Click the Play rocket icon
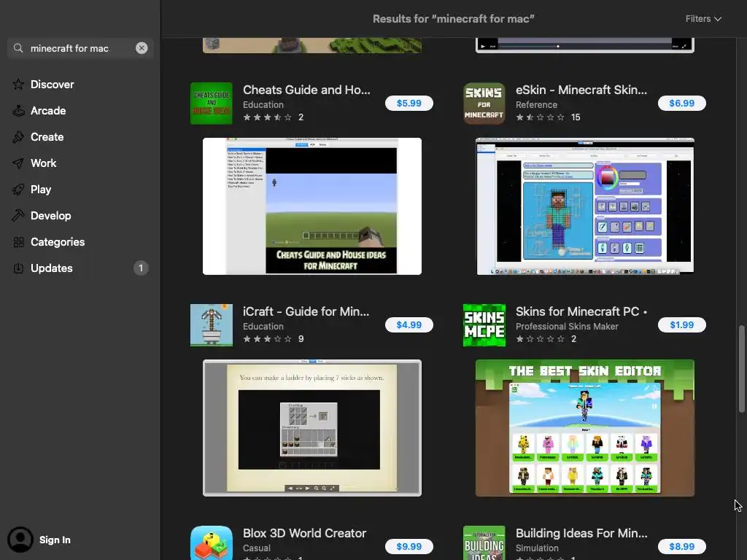The image size is (747, 560). [18, 190]
